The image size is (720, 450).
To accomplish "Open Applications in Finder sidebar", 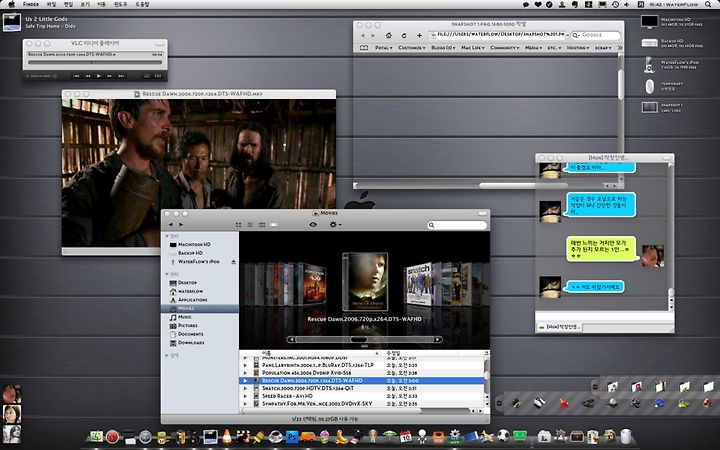I will coord(200,300).
